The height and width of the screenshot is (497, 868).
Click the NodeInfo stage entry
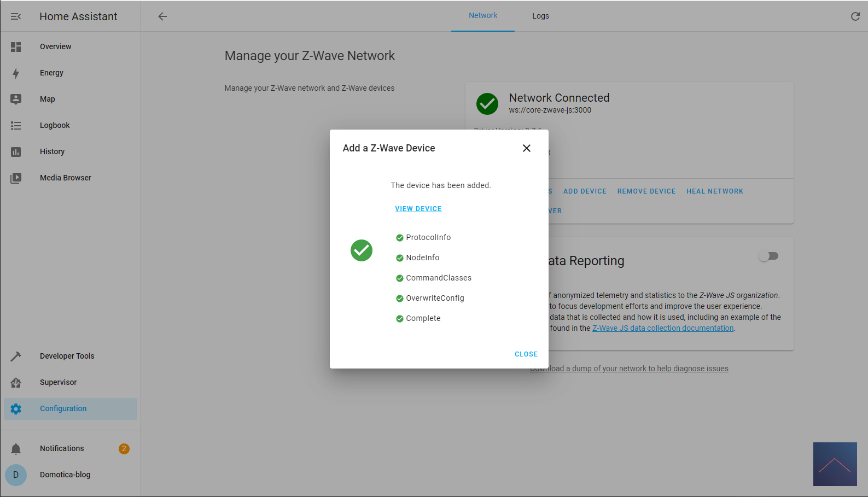tap(418, 258)
